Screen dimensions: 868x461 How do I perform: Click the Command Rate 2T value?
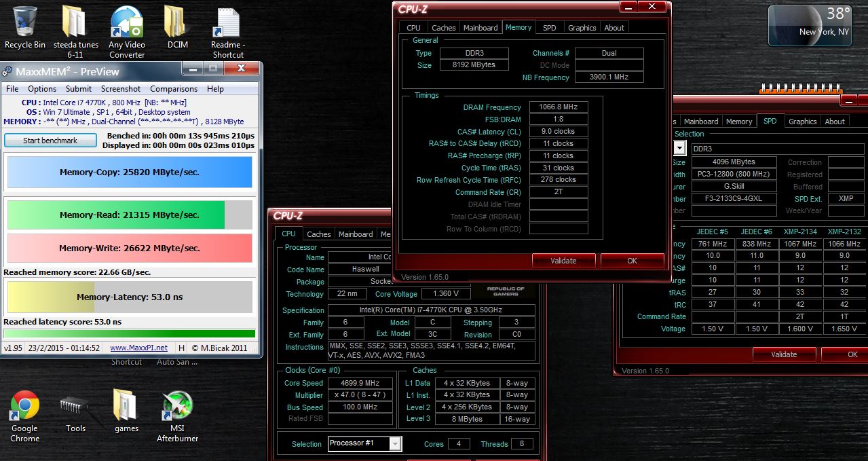557,192
